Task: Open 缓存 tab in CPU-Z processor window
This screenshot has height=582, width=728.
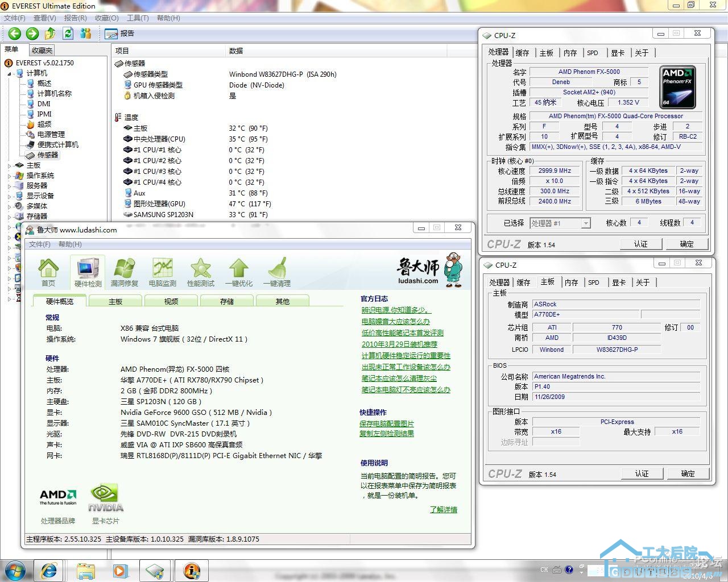Action: click(x=522, y=53)
